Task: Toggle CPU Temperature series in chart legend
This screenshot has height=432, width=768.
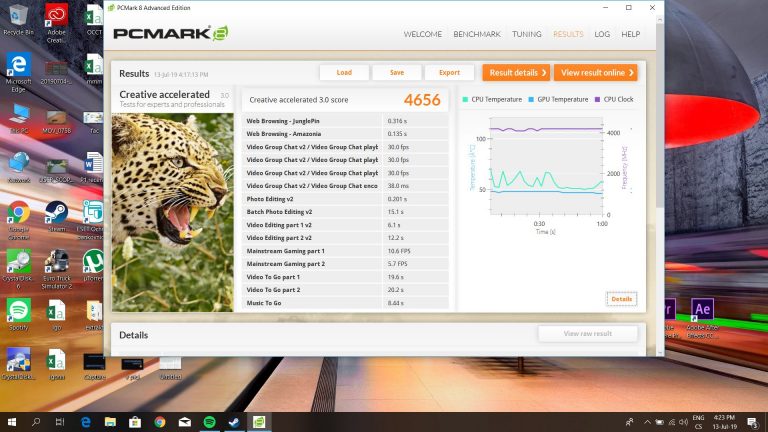Action: click(496, 99)
